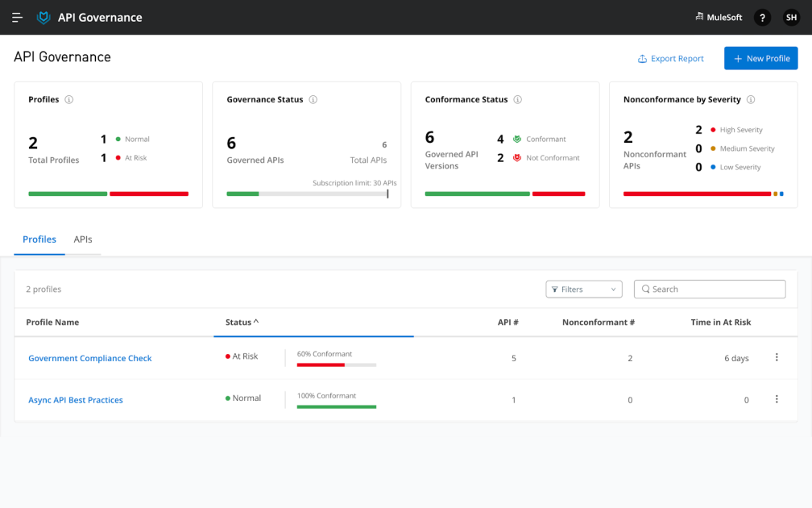This screenshot has width=812, height=508.
Task: Toggle the Status column sort chevron
Action: 257,321
